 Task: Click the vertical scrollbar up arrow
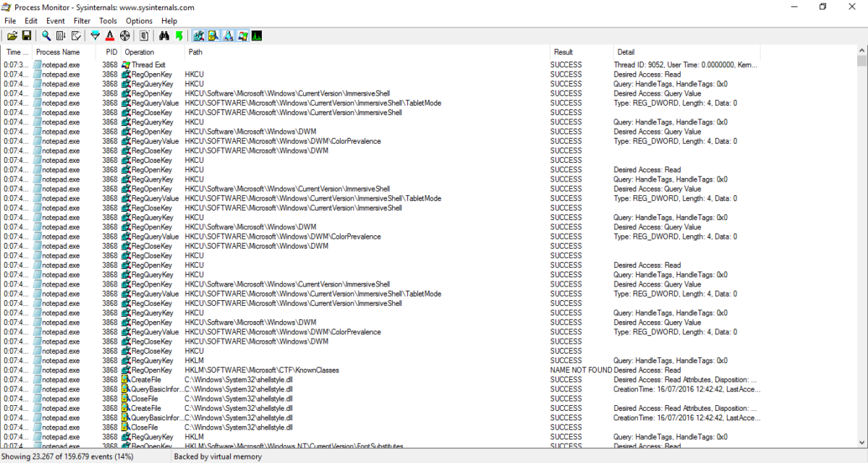pos(862,49)
